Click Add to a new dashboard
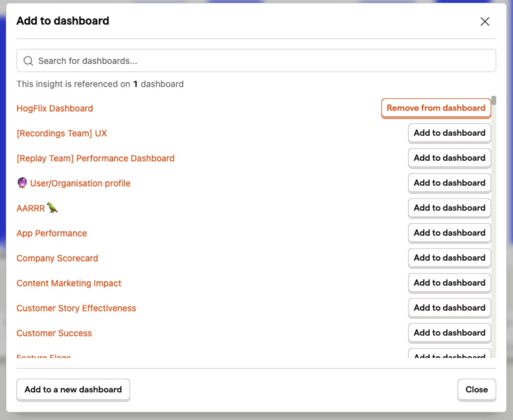Viewport: 513px width, 420px height. point(73,390)
